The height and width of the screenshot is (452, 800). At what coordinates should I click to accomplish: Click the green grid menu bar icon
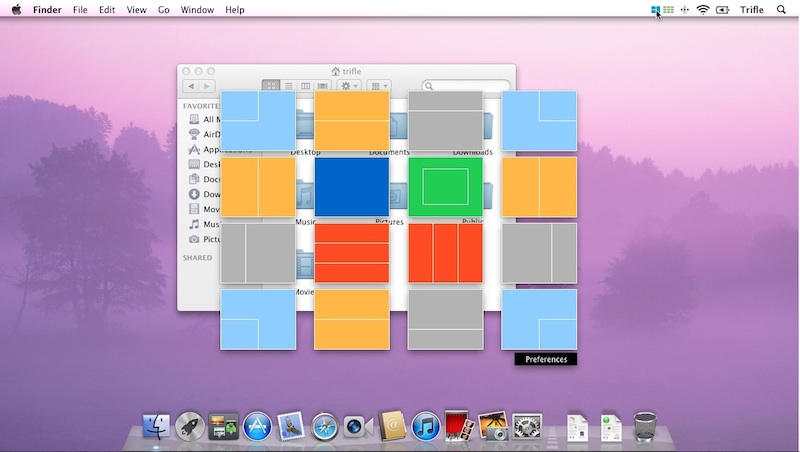point(668,10)
